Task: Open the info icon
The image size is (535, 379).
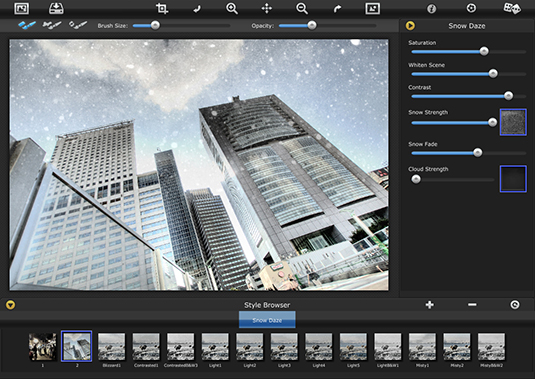Action: (x=432, y=8)
